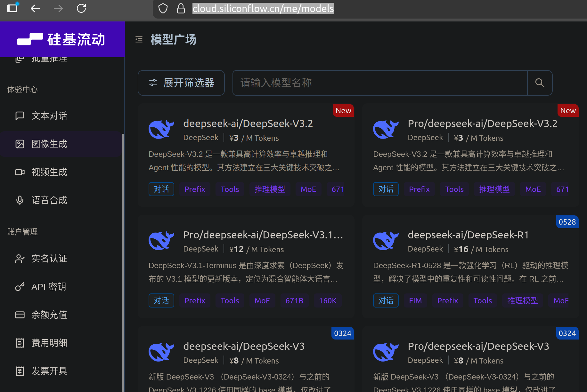
Task: Click the 硅基流动 logo
Action: tap(62, 39)
